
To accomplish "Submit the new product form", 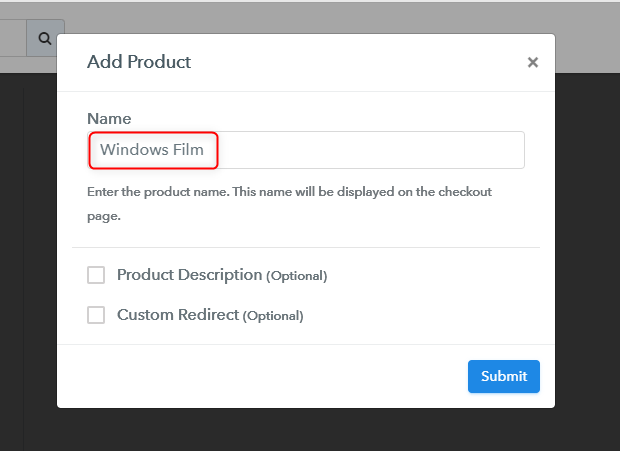I will 503,376.
